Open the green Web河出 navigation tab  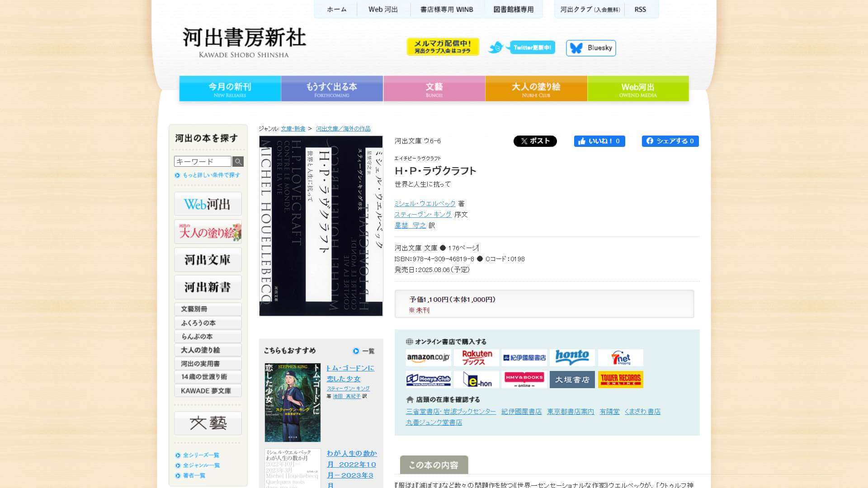click(638, 89)
